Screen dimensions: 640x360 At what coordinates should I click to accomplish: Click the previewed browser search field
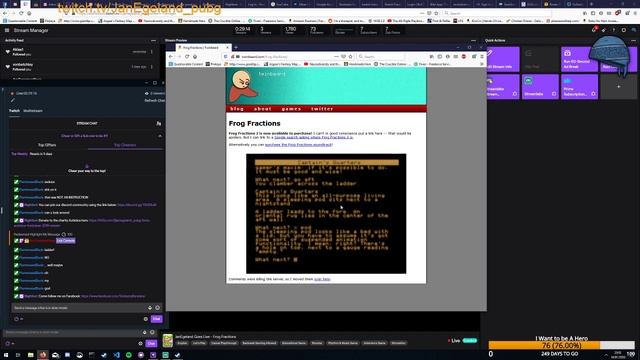(381, 57)
